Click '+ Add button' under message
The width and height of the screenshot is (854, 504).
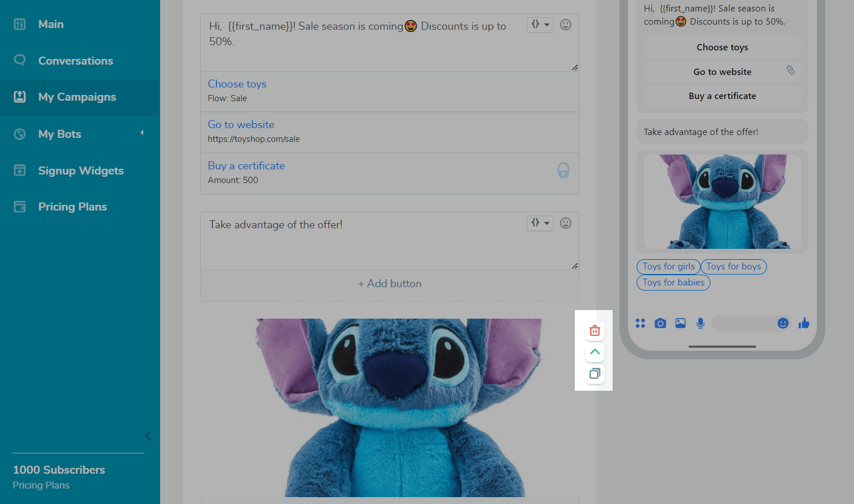click(x=390, y=284)
